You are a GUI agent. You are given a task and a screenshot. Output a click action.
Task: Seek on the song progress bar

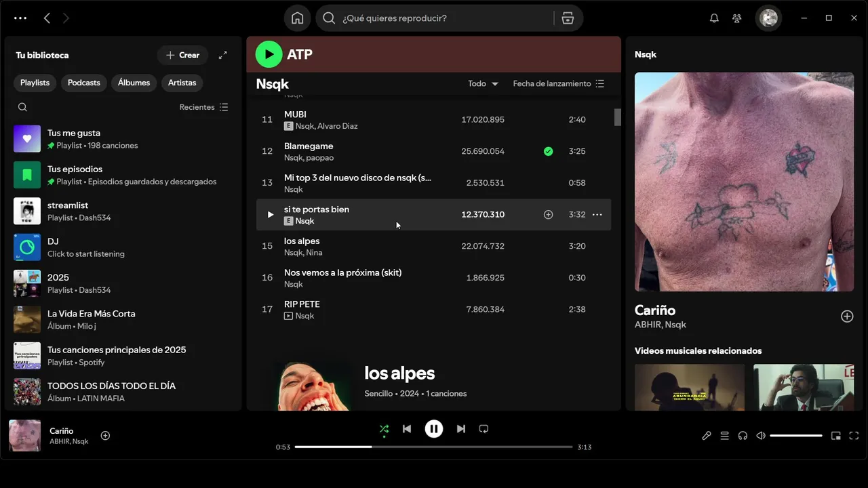434,447
